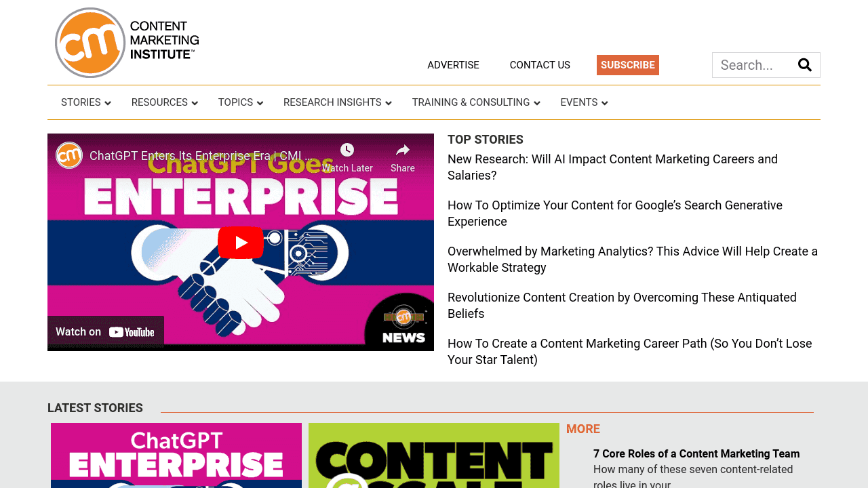Click the search magnifier icon
This screenshot has height=488, width=868.
805,65
